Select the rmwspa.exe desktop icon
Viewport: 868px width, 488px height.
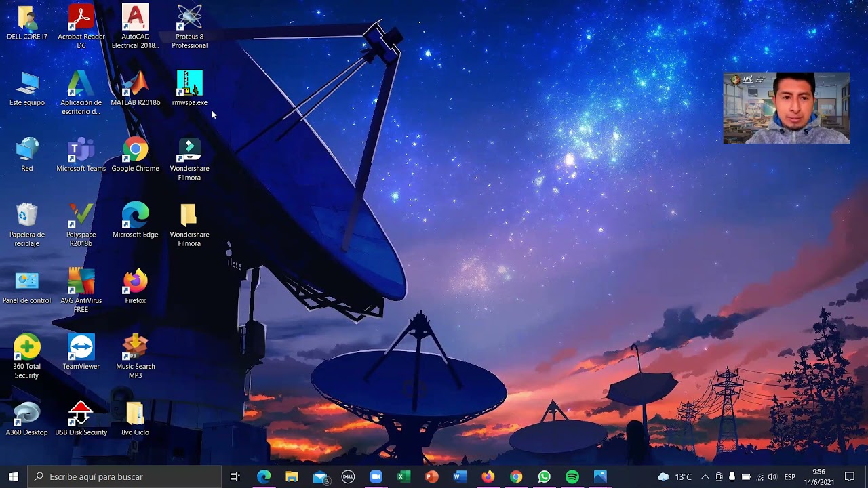(x=189, y=89)
